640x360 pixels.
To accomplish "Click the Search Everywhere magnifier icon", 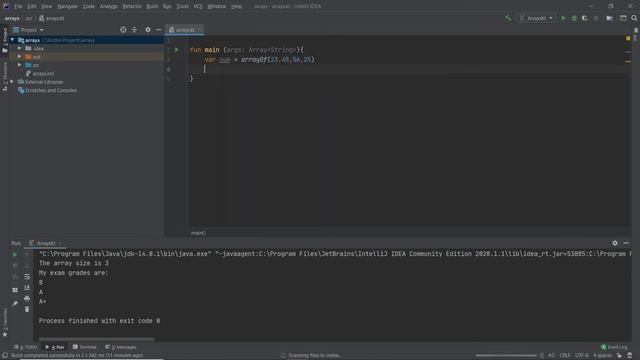I will (634, 18).
